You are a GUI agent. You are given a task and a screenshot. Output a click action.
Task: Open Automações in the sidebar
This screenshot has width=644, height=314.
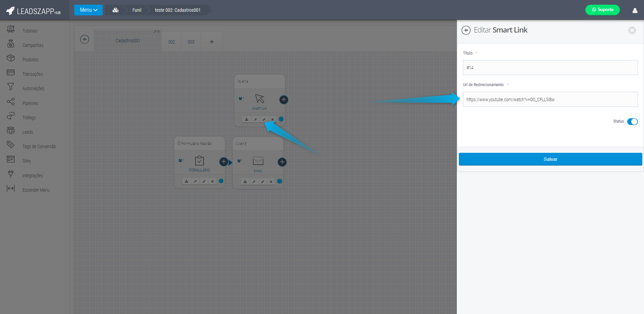pos(33,88)
